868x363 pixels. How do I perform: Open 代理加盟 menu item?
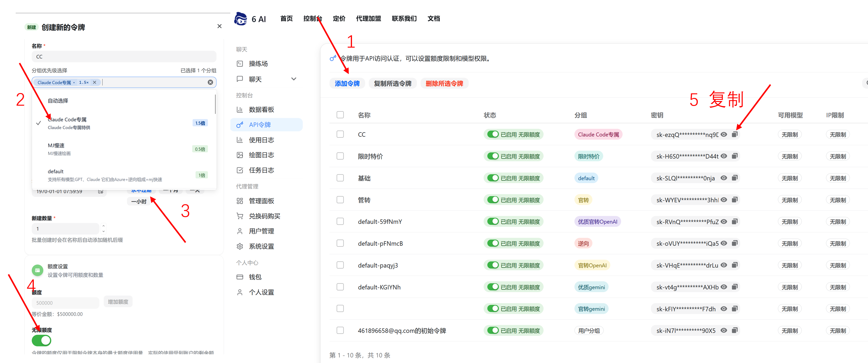pos(368,18)
